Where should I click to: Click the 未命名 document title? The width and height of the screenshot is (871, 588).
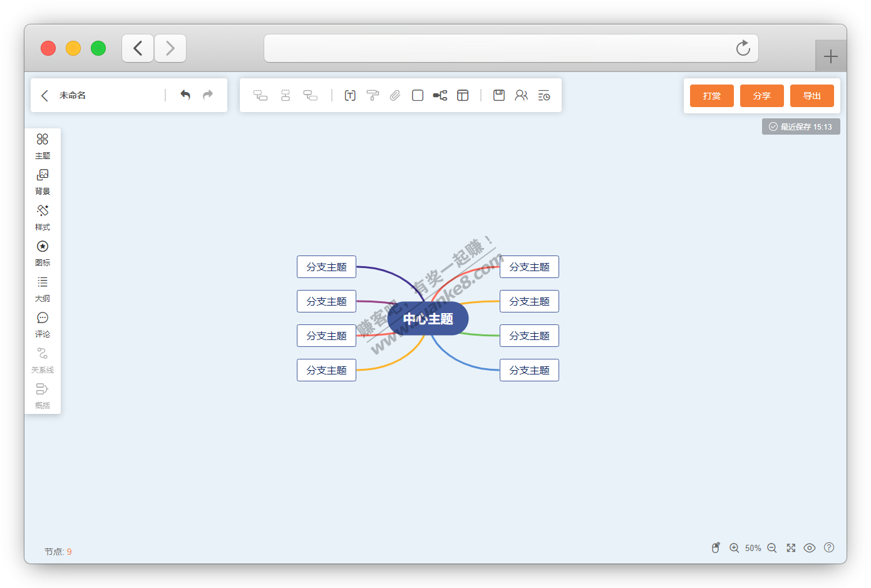tap(73, 95)
